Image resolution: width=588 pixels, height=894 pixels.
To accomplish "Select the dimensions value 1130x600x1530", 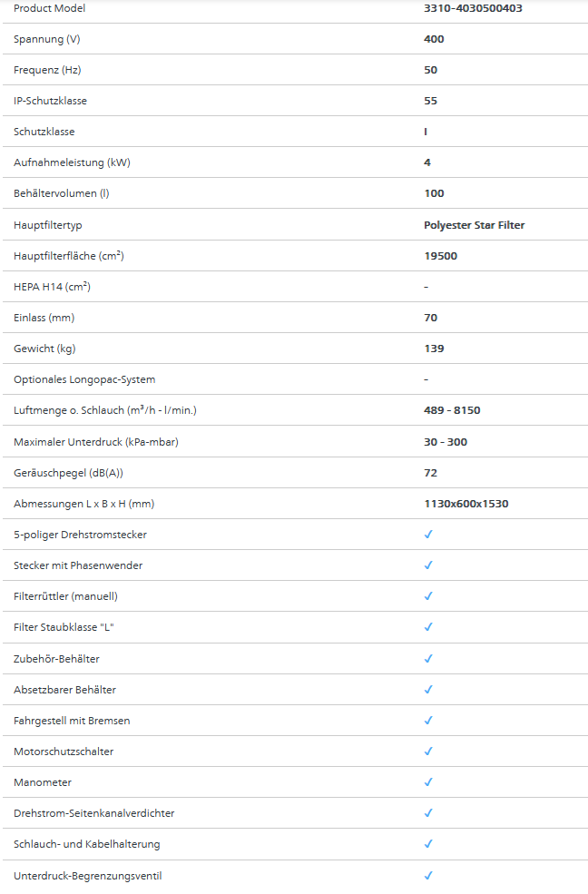I will 466,504.
